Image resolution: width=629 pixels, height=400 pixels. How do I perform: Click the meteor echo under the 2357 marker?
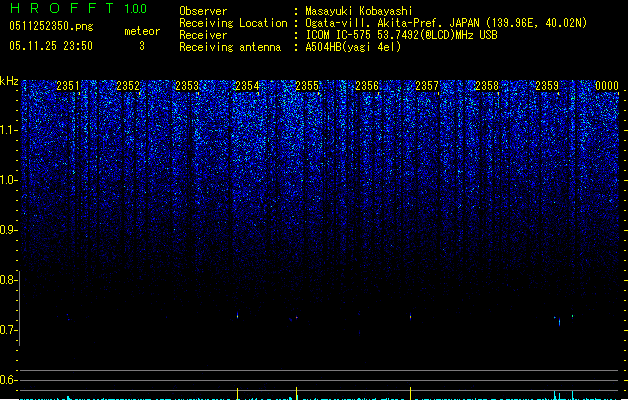click(410, 316)
